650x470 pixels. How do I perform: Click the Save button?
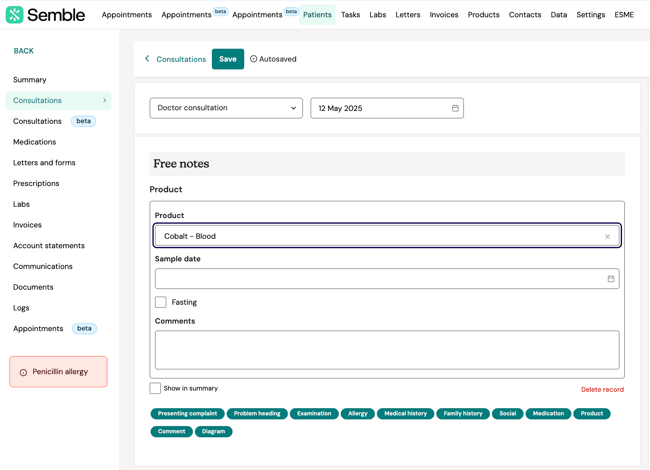[228, 59]
